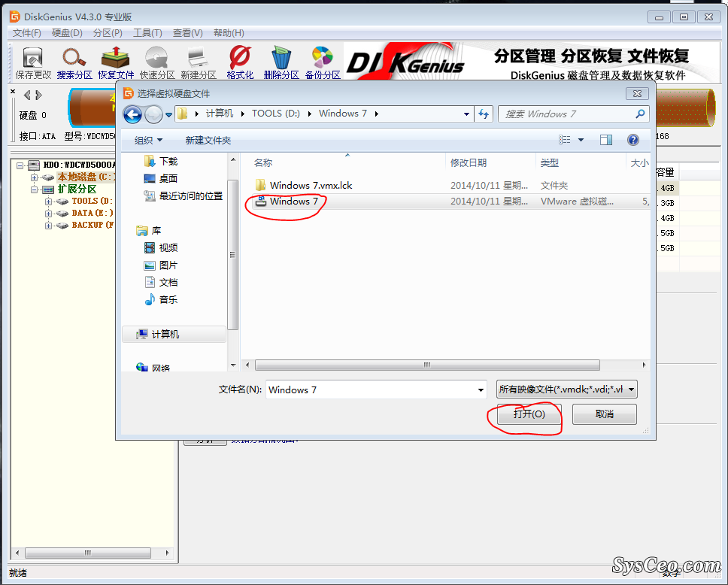Open the view options dropdown arrow
The image size is (728, 585).
coord(581,140)
